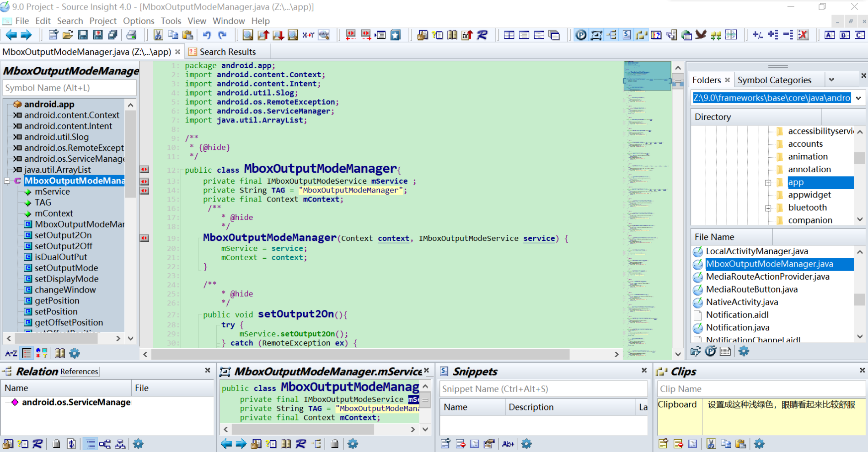Toggle the outline view button in Relation panel toolbar
This screenshot has height=452, width=868.
[91, 443]
